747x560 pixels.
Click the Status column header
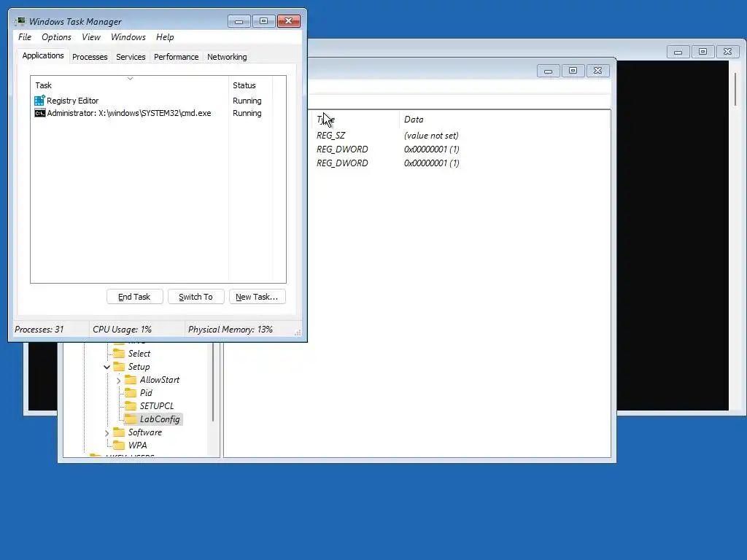[x=250, y=85]
